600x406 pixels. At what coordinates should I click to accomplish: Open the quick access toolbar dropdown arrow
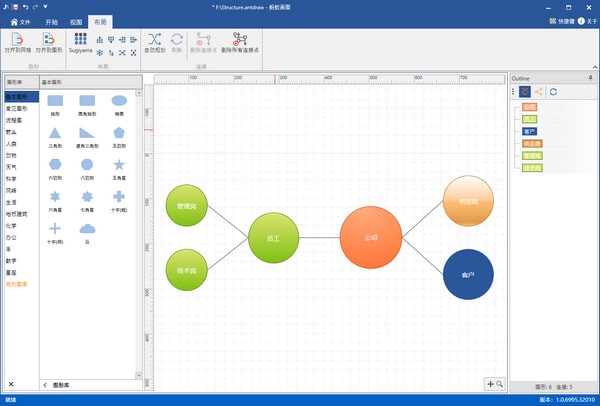pos(46,7)
